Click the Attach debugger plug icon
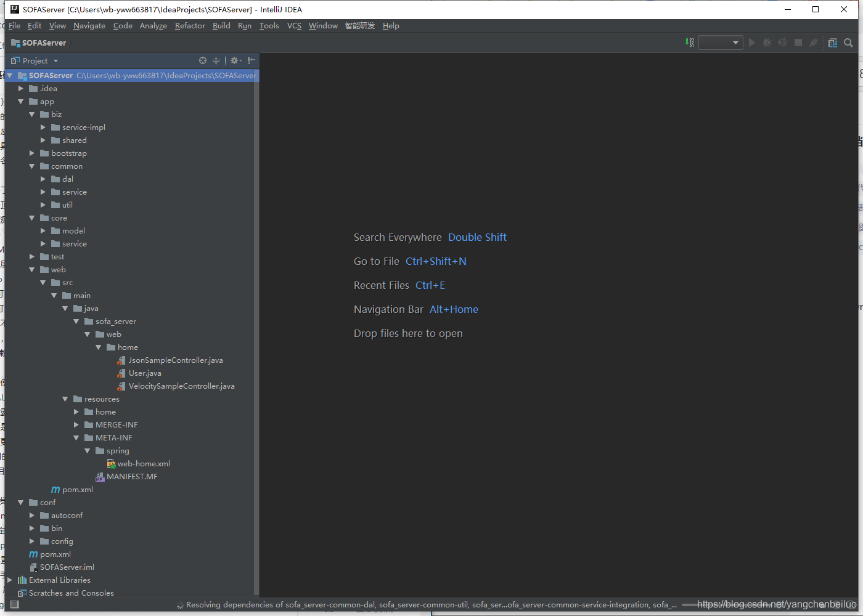The width and height of the screenshot is (863, 616). click(x=814, y=43)
